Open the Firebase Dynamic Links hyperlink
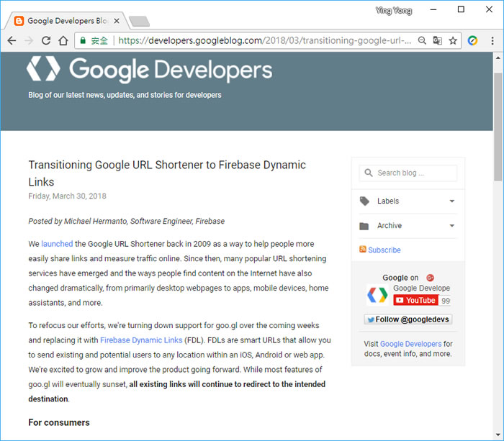The width and height of the screenshot is (504, 441). [x=141, y=340]
